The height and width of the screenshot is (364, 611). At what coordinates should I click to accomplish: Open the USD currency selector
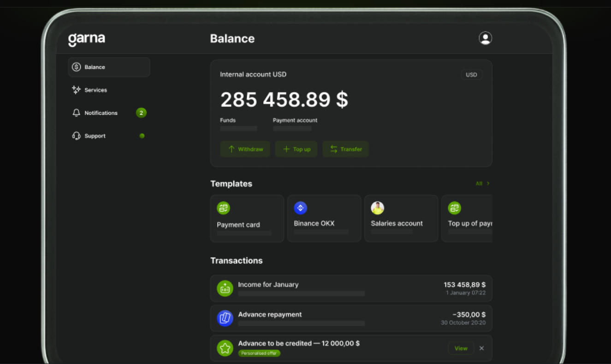pyautogui.click(x=471, y=75)
